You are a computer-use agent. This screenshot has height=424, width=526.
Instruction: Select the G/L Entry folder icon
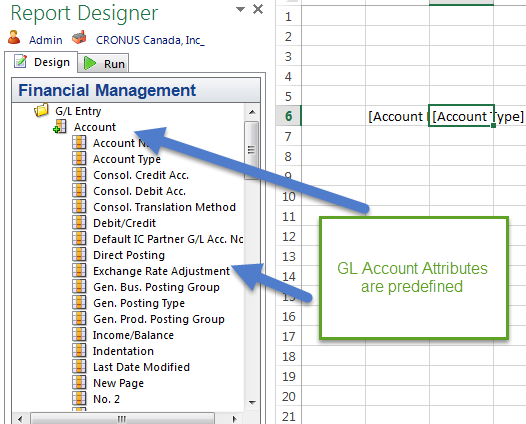(41, 110)
